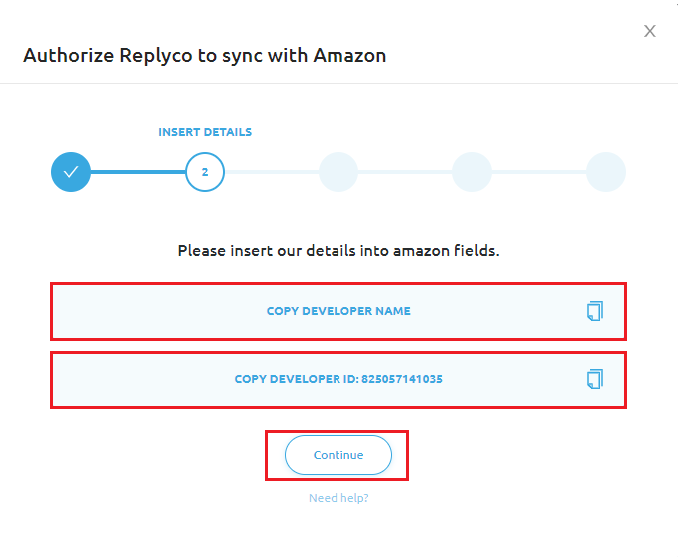Click the completed step one checkmark circle
678x557 pixels.
(71, 172)
